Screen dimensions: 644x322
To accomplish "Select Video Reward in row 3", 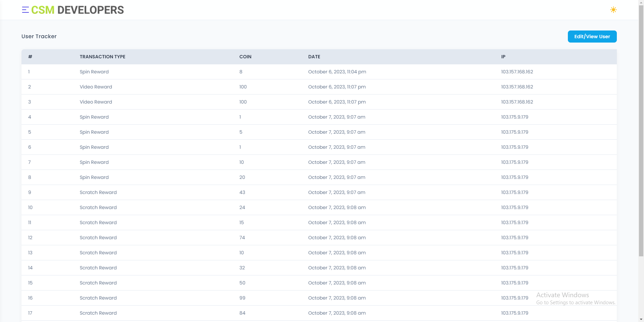I will point(96,102).
